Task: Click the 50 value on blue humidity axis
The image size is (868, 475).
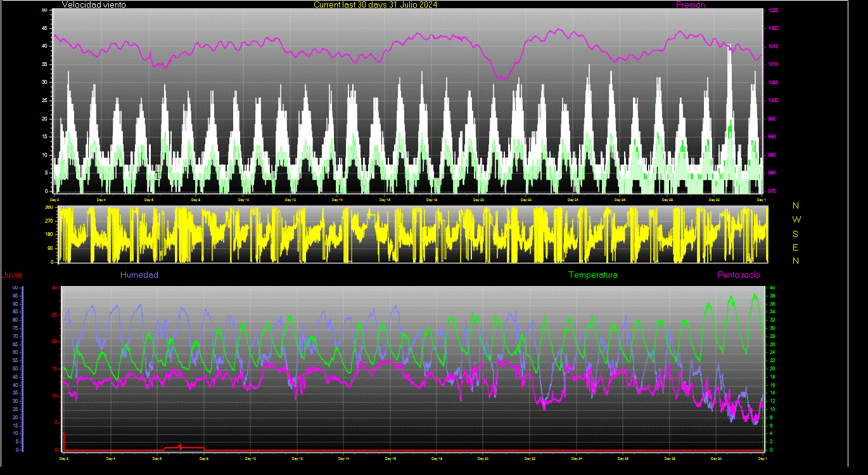Action: point(15,368)
